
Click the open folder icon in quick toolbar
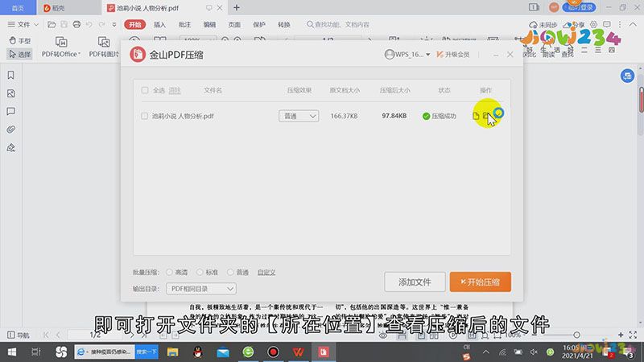tap(52, 25)
